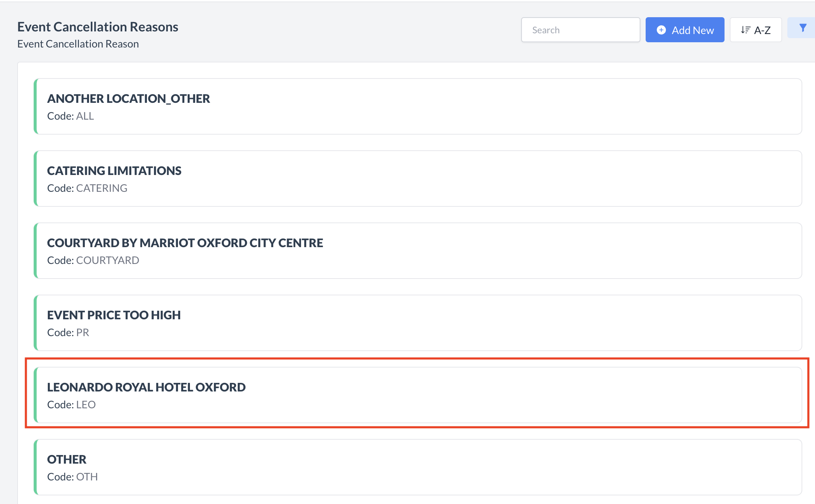
Task: Click the 'Code: CATERING' text
Action: coord(87,188)
